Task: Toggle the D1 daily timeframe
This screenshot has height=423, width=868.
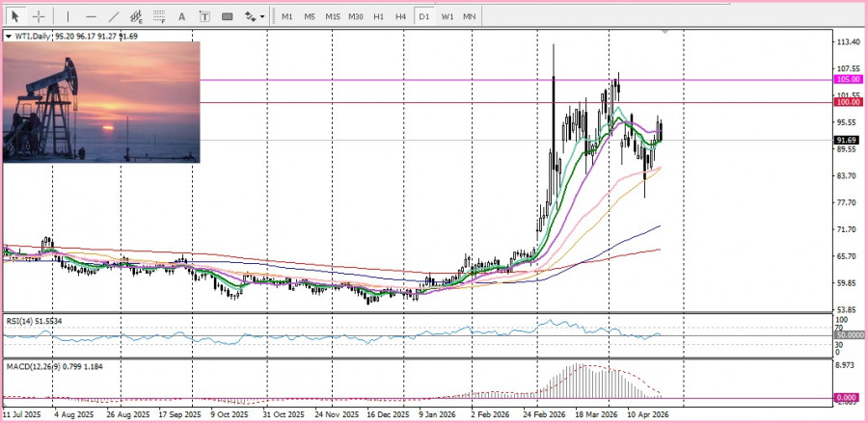Action: coord(423,16)
